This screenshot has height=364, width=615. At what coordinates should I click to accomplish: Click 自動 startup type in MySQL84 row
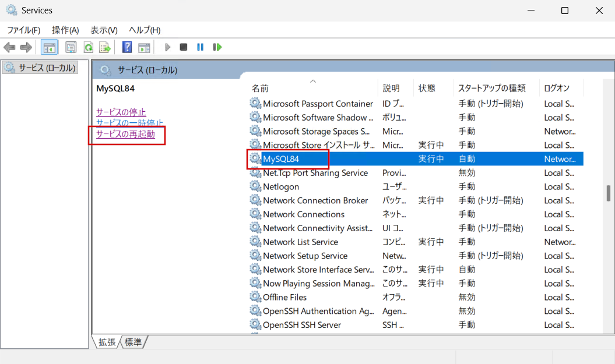pyautogui.click(x=467, y=158)
